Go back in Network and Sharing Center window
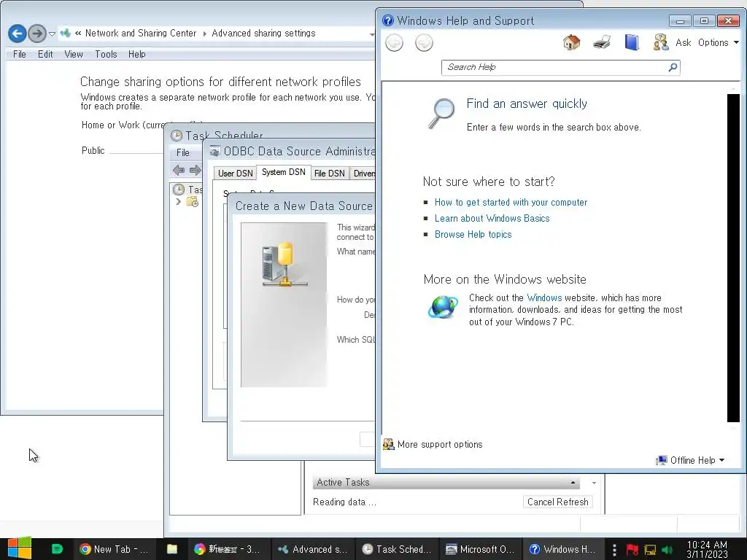 point(18,34)
